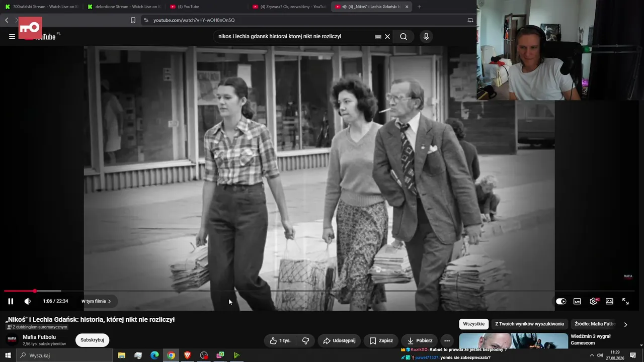Subscribe to Mafia Futbolu via Subskrybuj
The image size is (644, 362).
[92, 340]
